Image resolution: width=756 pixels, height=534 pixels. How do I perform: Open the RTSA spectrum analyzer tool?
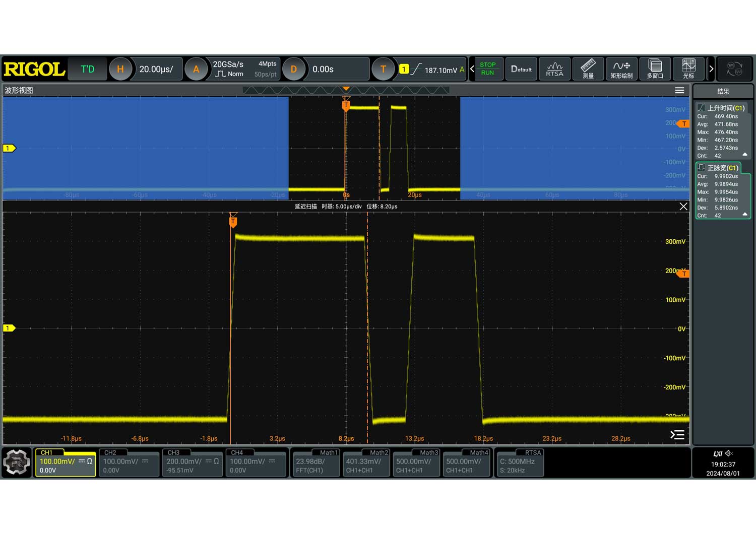(554, 69)
